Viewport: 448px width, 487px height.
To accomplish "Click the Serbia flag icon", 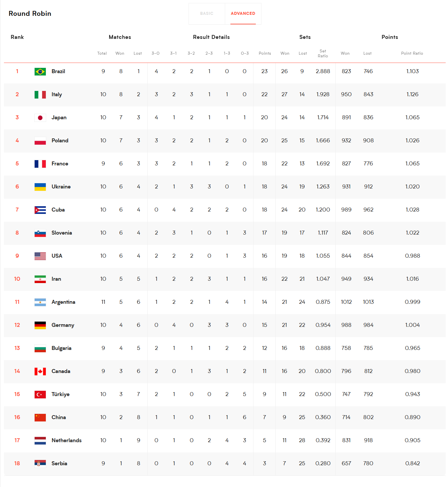I will click(x=40, y=464).
